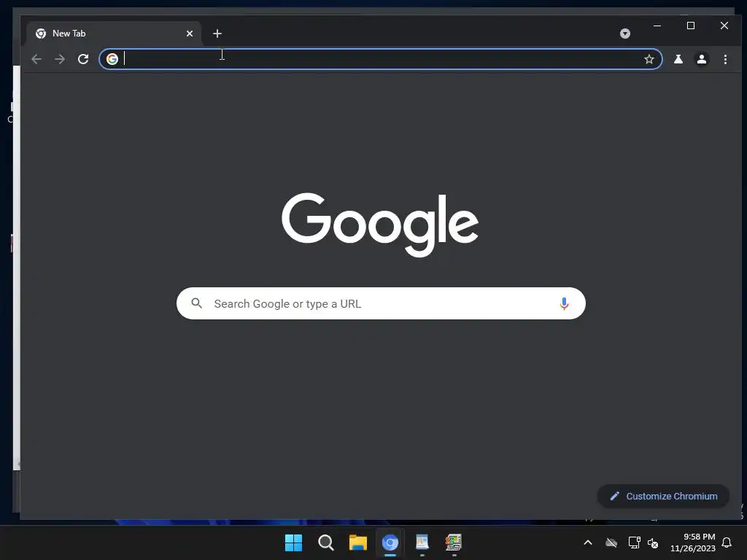Screen dimensions: 747x560
Task: Click the OneDrive cloud tray icon
Action: coord(611,542)
